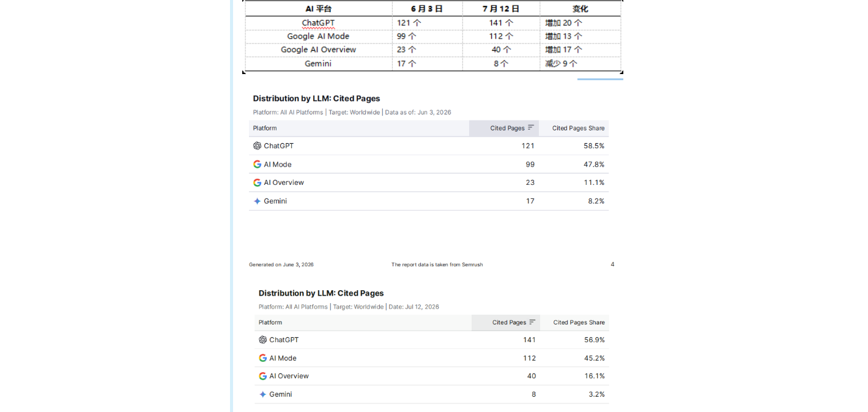
Task: Click the 'Gemini' cell in the top table
Action: point(319,64)
